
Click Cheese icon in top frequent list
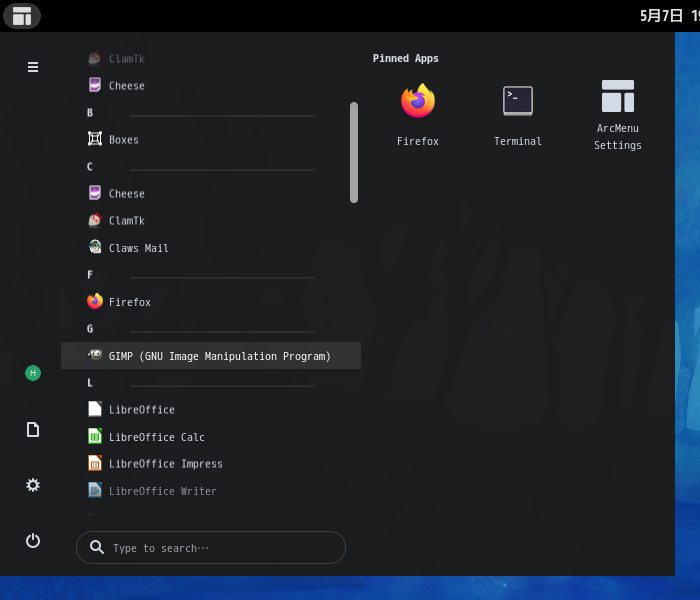95,85
